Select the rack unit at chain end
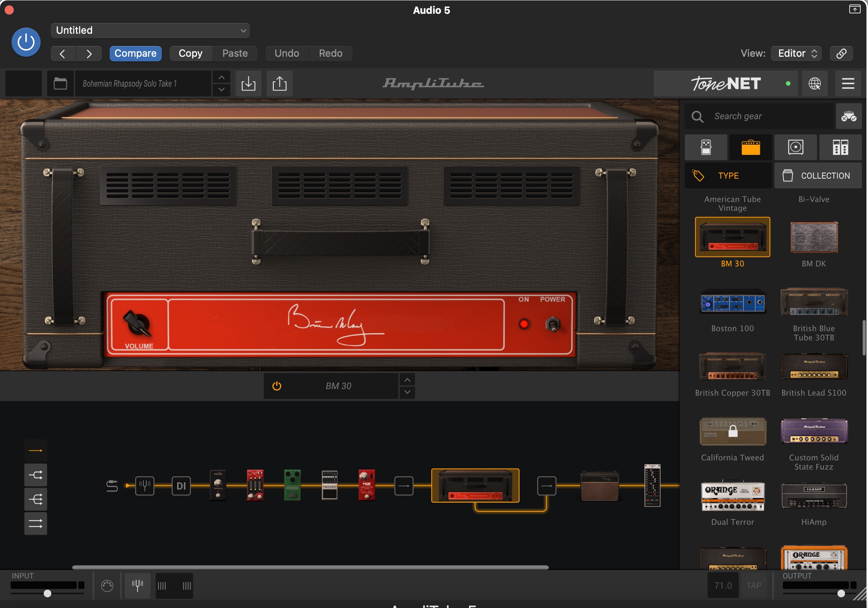 tap(652, 485)
